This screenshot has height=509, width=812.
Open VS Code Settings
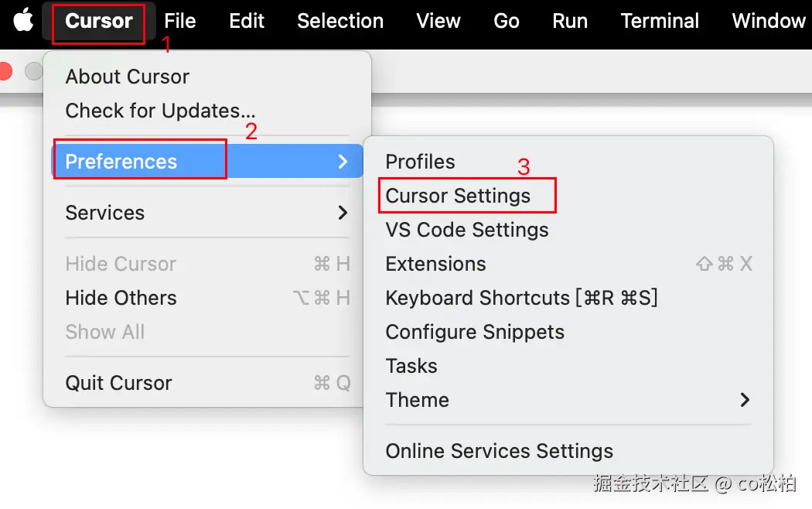467,230
